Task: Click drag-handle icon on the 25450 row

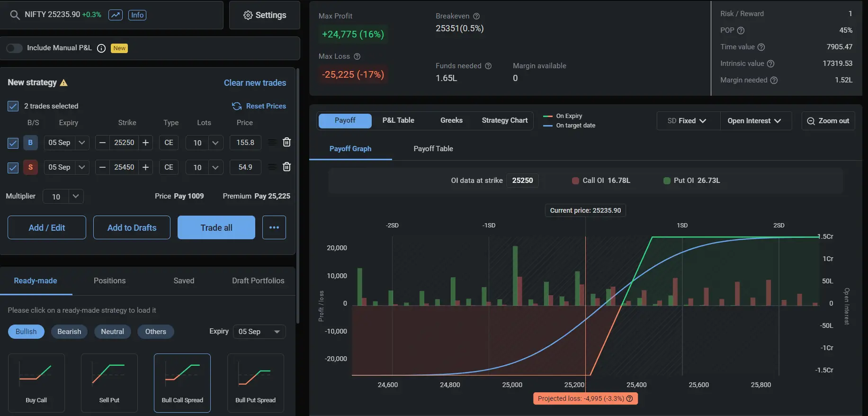Action: point(272,167)
